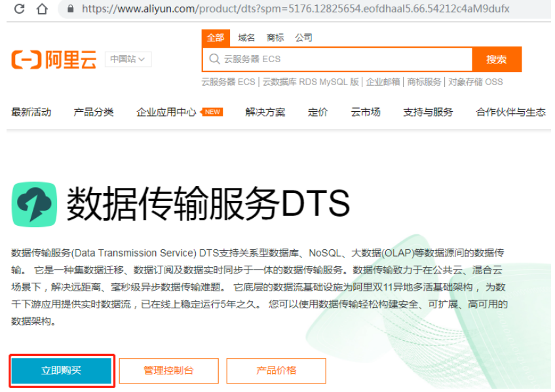
Task: Open the 企业邮箱 hot search link
Action: click(x=383, y=82)
